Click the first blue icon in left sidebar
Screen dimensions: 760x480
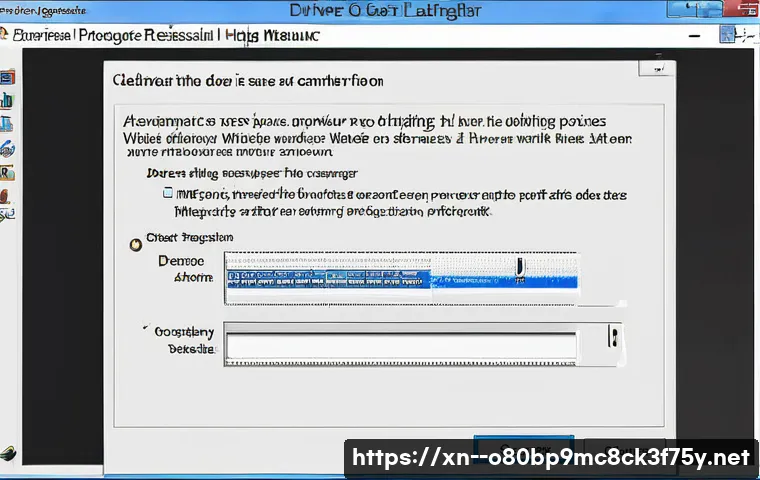click(x=6, y=77)
